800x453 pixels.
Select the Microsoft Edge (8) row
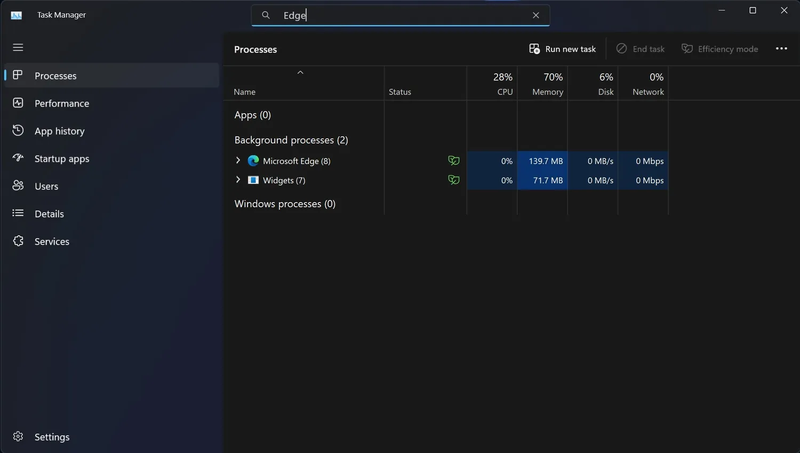click(446, 161)
